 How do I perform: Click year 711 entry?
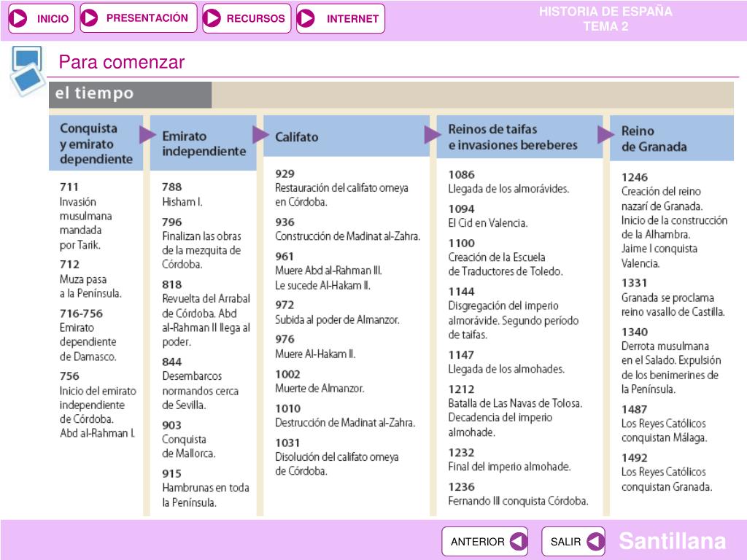click(86, 216)
